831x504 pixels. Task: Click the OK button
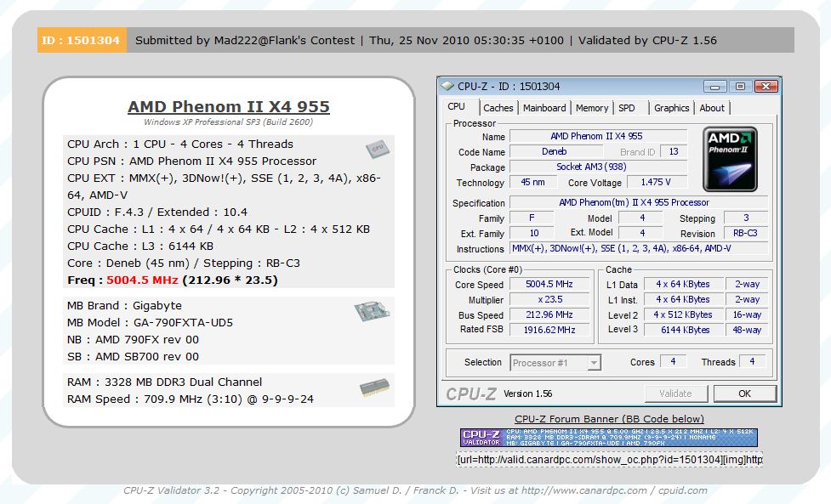(744, 394)
